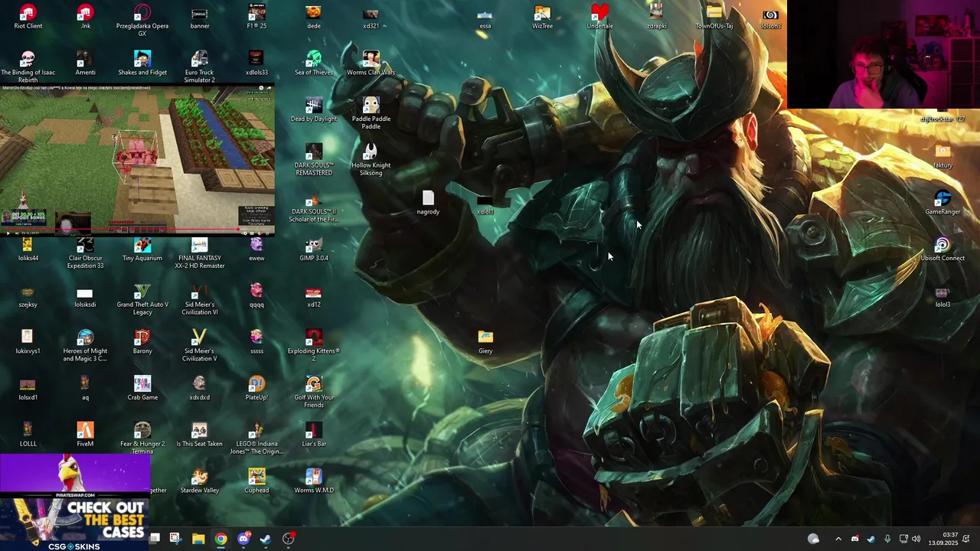Open FINAL FANTASY XX-2 HD Remaster shortcut

[200, 253]
